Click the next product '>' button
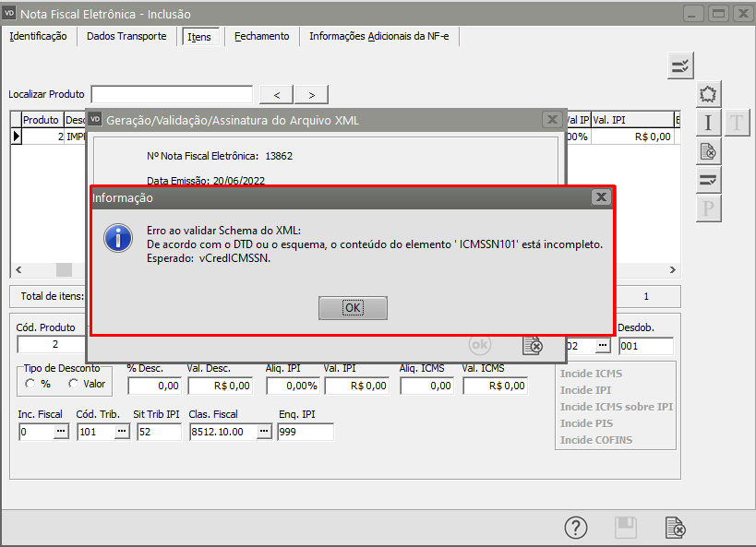 click(312, 95)
